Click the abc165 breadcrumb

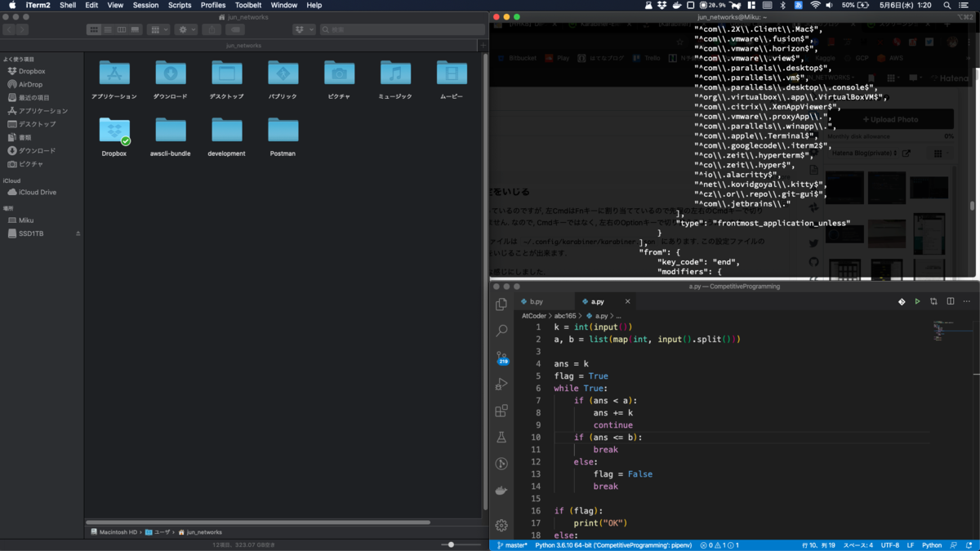point(565,316)
